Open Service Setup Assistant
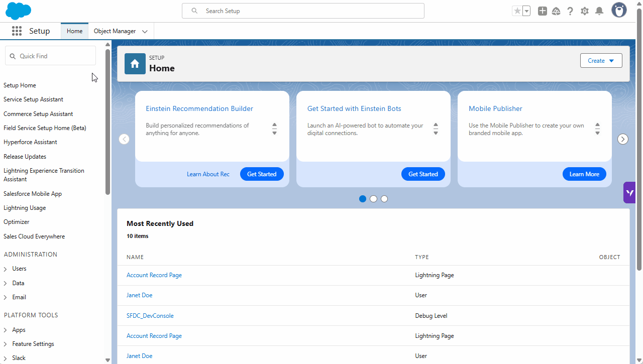The width and height of the screenshot is (643, 364). (33, 99)
